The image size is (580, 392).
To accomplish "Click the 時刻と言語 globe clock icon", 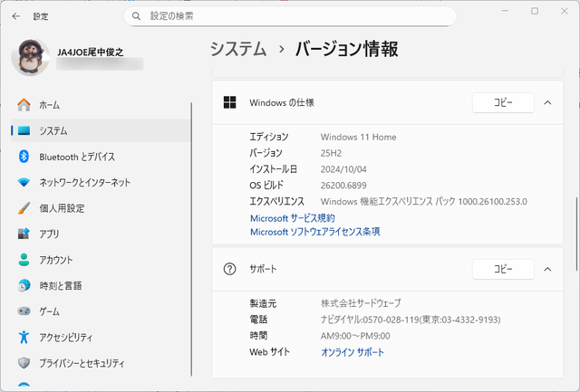I will [x=24, y=285].
